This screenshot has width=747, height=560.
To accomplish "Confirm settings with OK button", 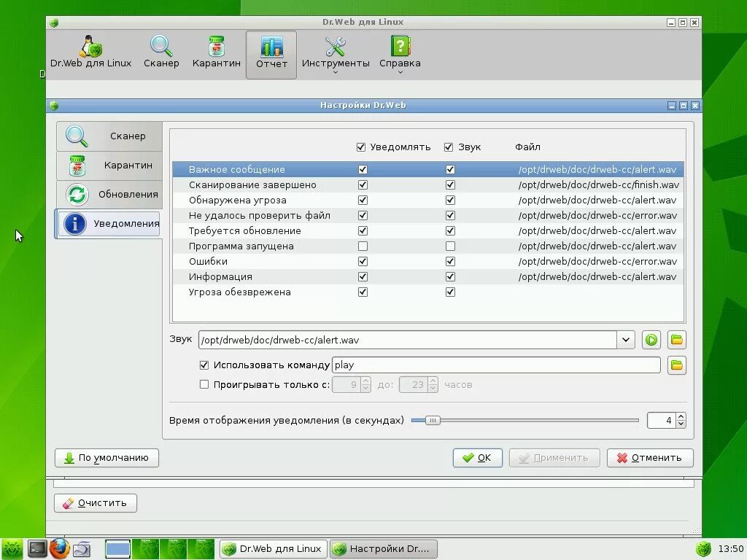I will pos(477,458).
